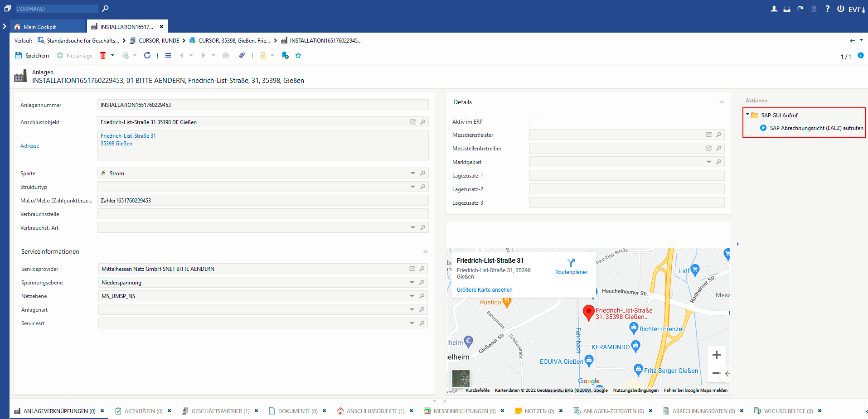
Task: Click the Verbrauchsstelle input field
Action: click(263, 214)
